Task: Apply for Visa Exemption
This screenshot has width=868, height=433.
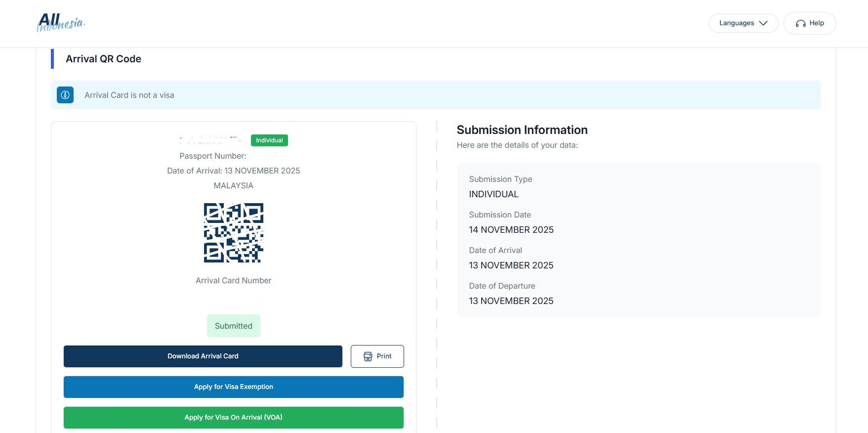Action: click(234, 387)
